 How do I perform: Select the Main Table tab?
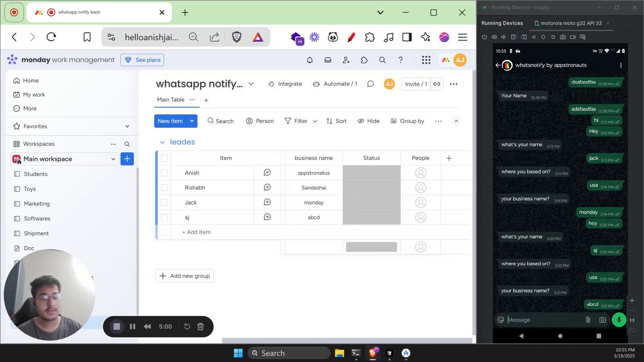[x=171, y=100]
